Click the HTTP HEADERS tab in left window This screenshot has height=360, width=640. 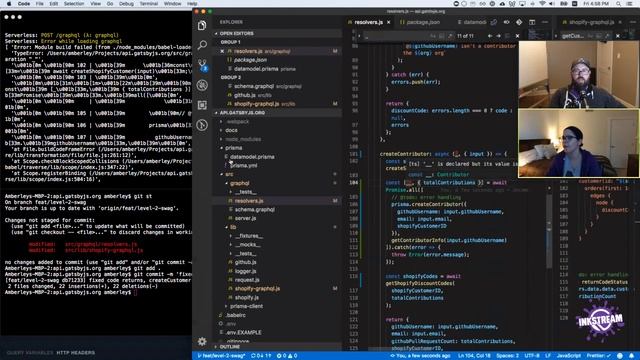76,353
